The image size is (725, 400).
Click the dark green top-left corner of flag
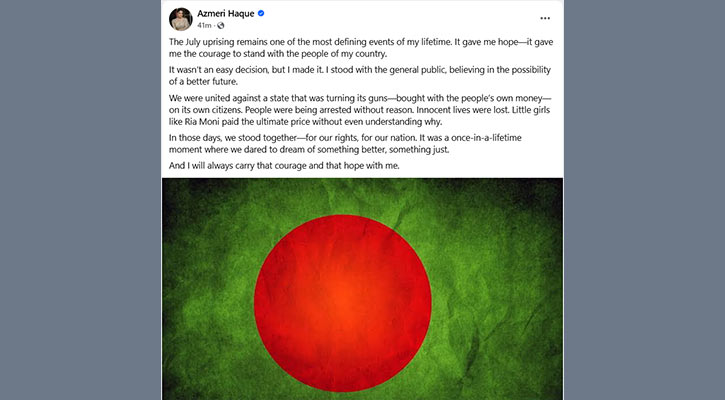185,197
